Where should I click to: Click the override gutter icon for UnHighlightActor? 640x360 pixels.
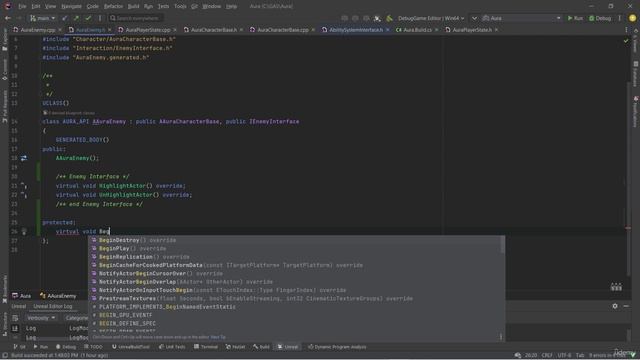point(24,195)
